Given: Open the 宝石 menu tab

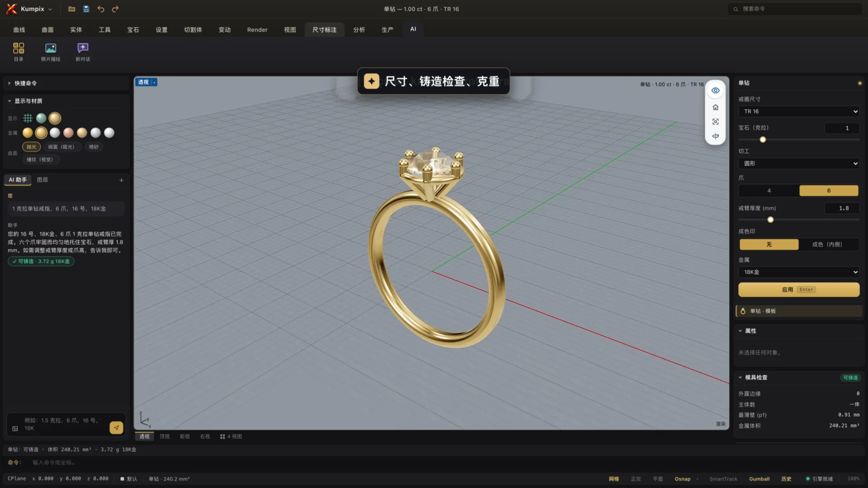Looking at the screenshot, I should pyautogui.click(x=133, y=30).
